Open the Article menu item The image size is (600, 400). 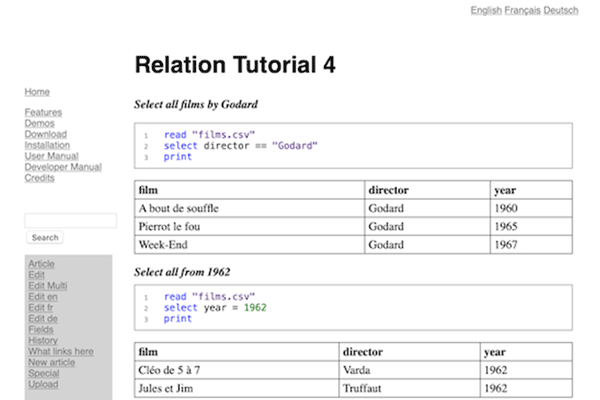pos(41,264)
